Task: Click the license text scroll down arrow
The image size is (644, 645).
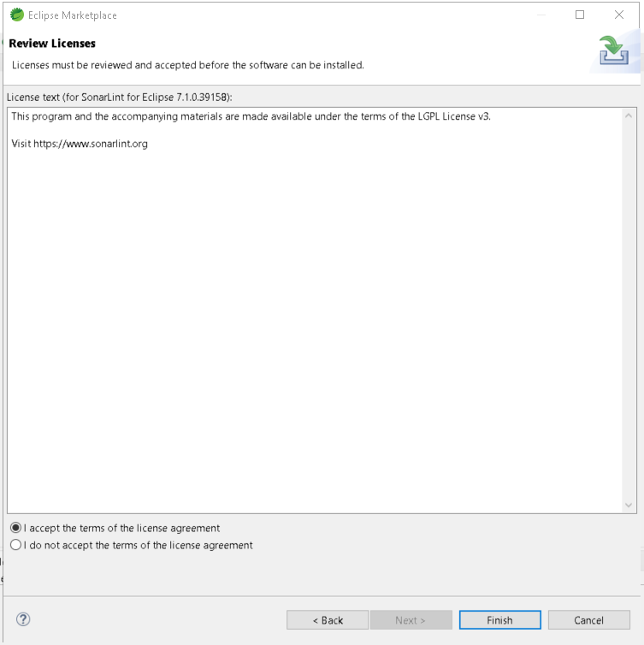Action: click(x=629, y=506)
